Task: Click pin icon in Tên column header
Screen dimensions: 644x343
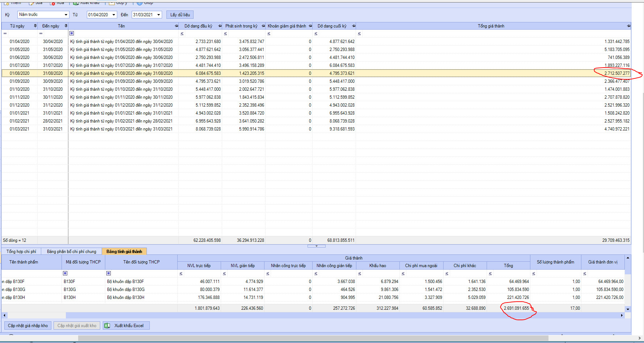Action: point(177,26)
